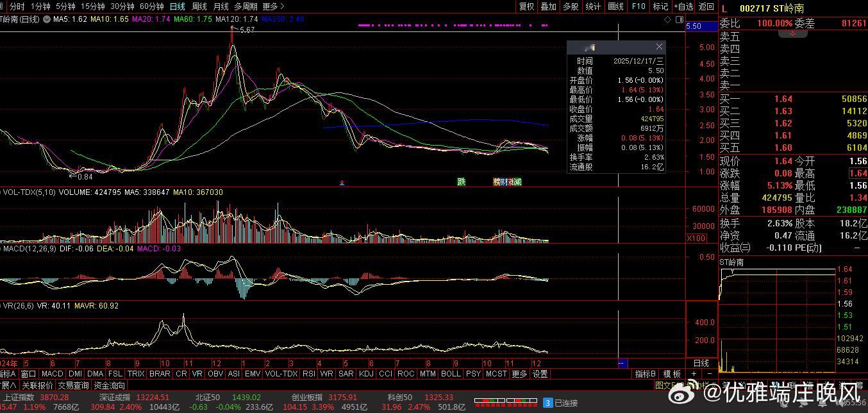Expand order book with red chevron
The width and height of the screenshot is (868, 413).
point(793,33)
